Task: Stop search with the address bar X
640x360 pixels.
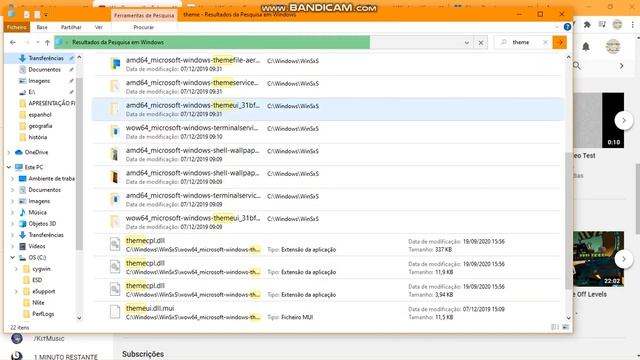Action: (481, 42)
